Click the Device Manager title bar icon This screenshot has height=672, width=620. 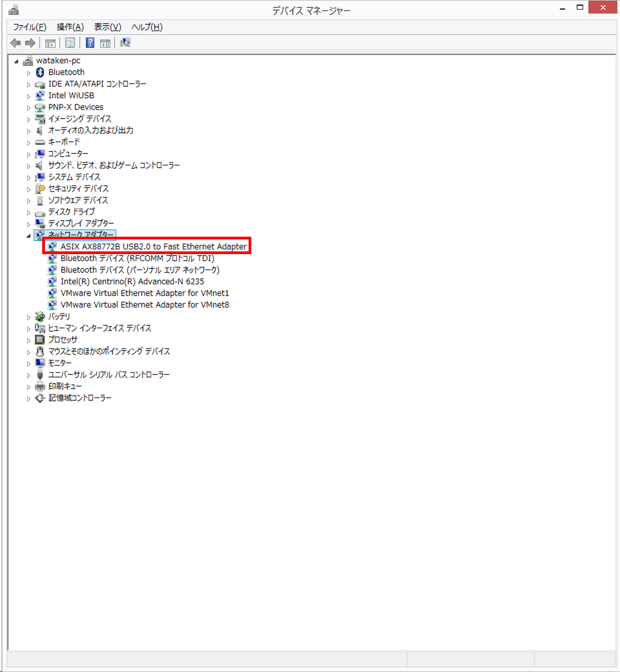pos(14,10)
